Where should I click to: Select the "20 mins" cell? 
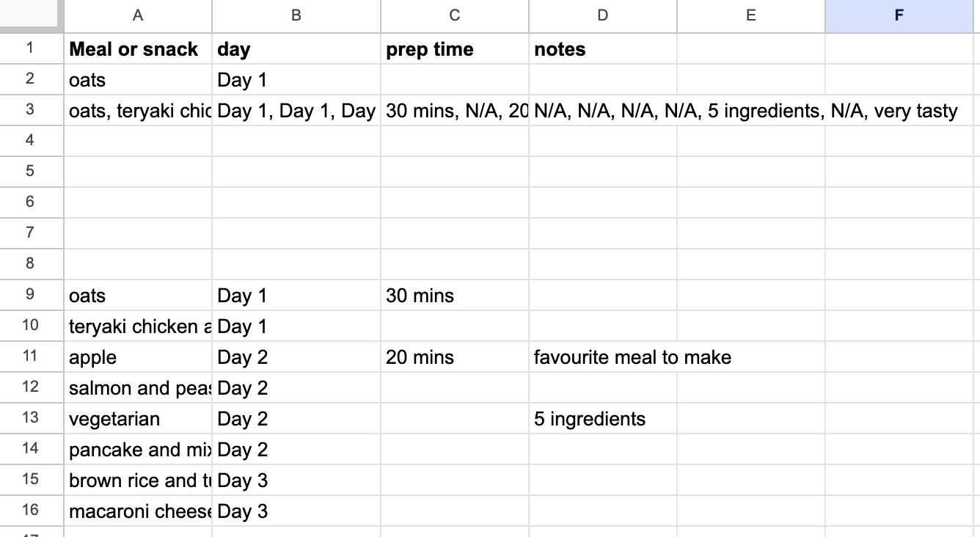pyautogui.click(x=455, y=357)
